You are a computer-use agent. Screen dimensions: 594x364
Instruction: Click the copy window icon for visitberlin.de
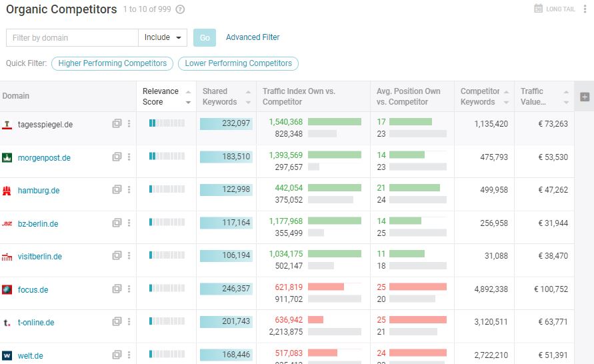tap(117, 256)
